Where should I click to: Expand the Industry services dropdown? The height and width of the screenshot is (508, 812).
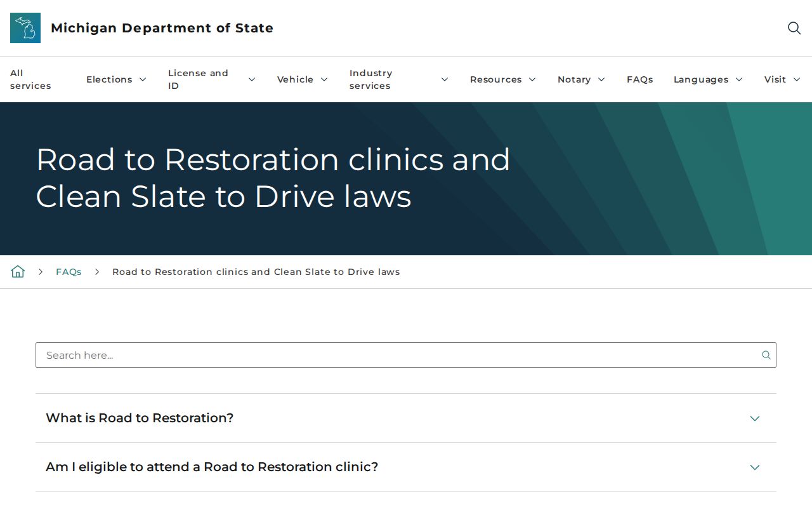(x=398, y=79)
